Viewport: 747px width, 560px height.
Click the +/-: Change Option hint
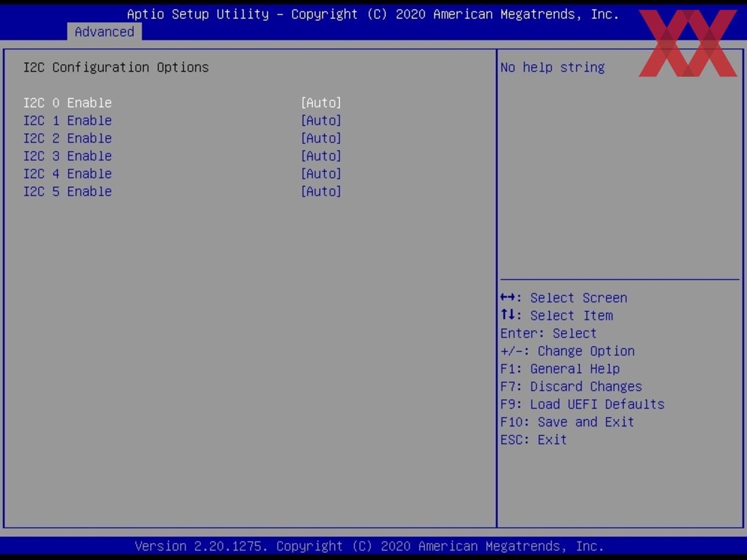pos(567,351)
